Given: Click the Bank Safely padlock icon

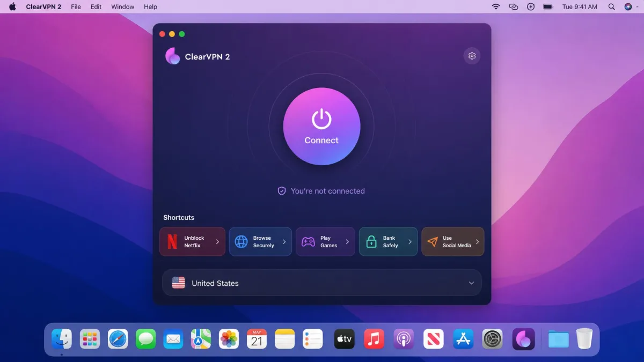Looking at the screenshot, I should click(371, 242).
